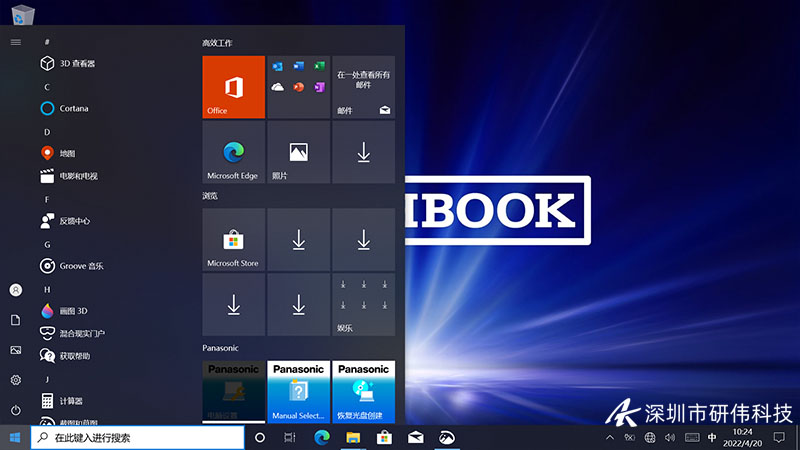Open touch keyboard tray icon

point(692,438)
